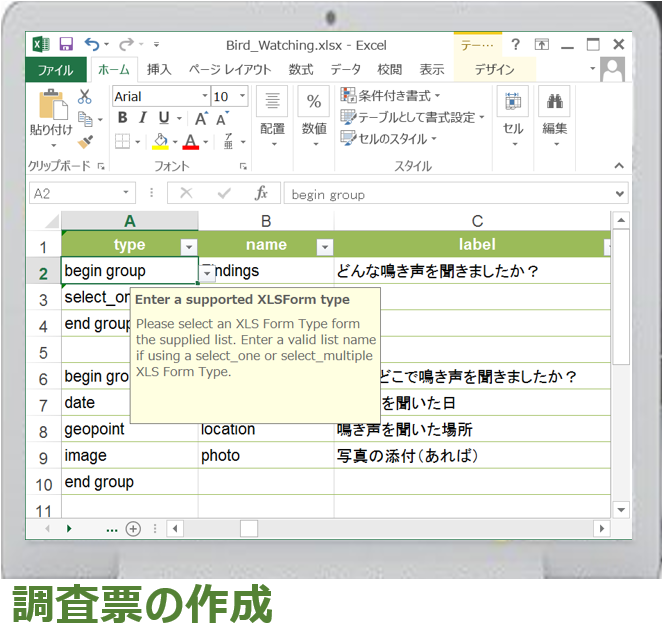Click the Help question mark icon
This screenshot has width=662, height=630.
coord(515,44)
